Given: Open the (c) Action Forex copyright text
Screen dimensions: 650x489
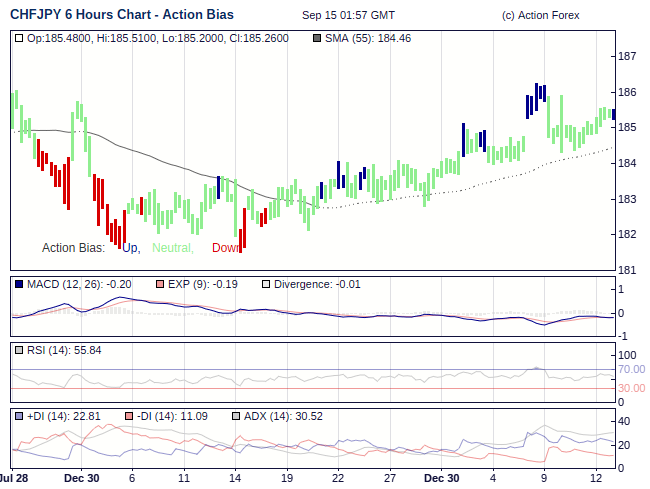Looking at the screenshot, I should click(x=540, y=16).
